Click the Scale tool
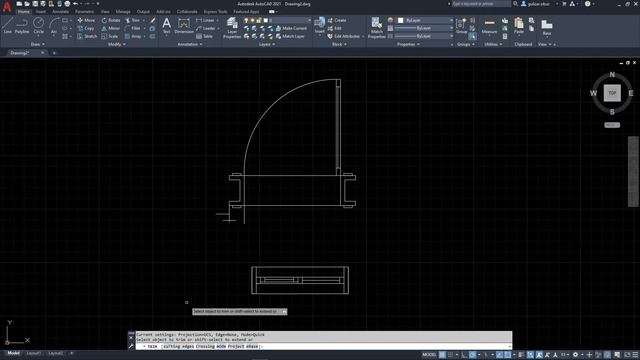Image resolution: width=640 pixels, height=360 pixels. pos(110,36)
